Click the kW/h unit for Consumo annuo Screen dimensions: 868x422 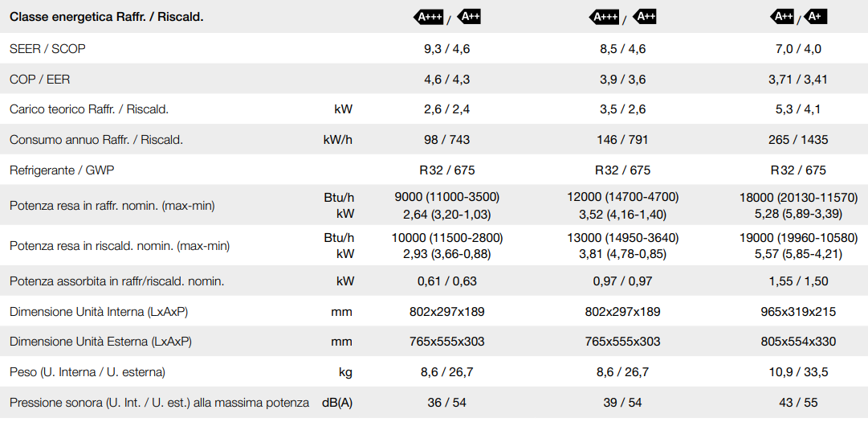(x=337, y=140)
